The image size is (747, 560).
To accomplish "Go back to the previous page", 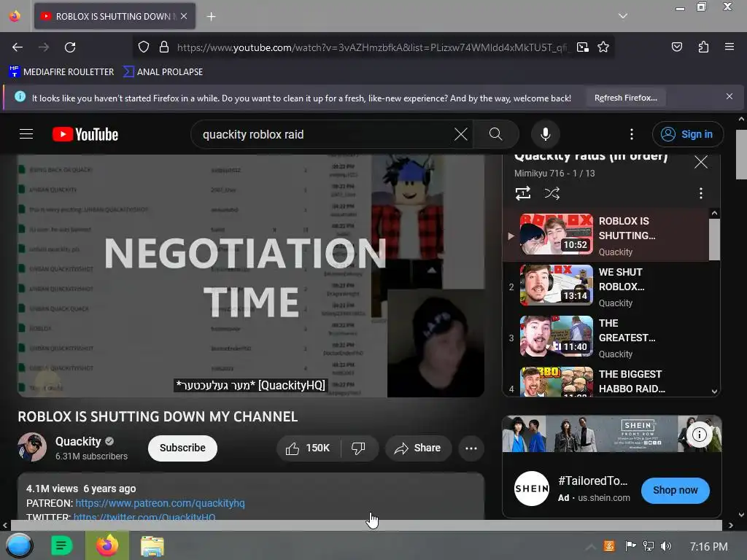I will tap(18, 47).
